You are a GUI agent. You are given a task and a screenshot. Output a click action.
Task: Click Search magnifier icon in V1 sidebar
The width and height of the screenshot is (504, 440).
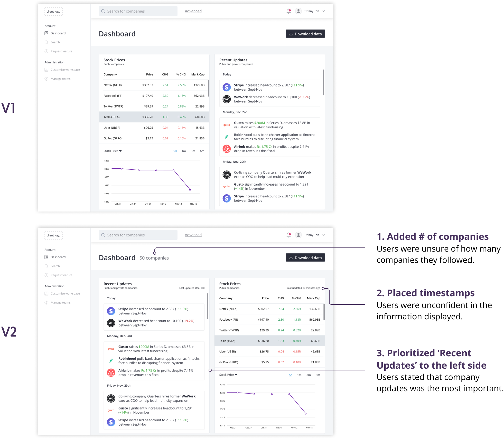coord(46,42)
